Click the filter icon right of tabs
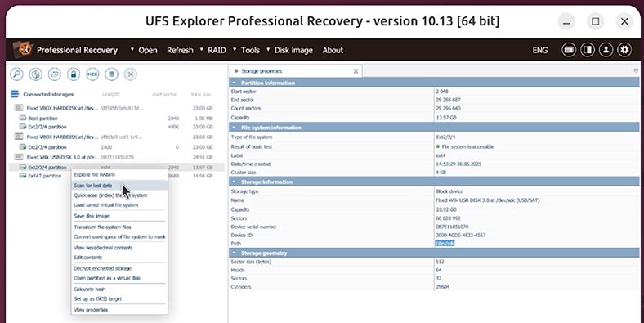Screen dimensions: 644x323 point(636,71)
